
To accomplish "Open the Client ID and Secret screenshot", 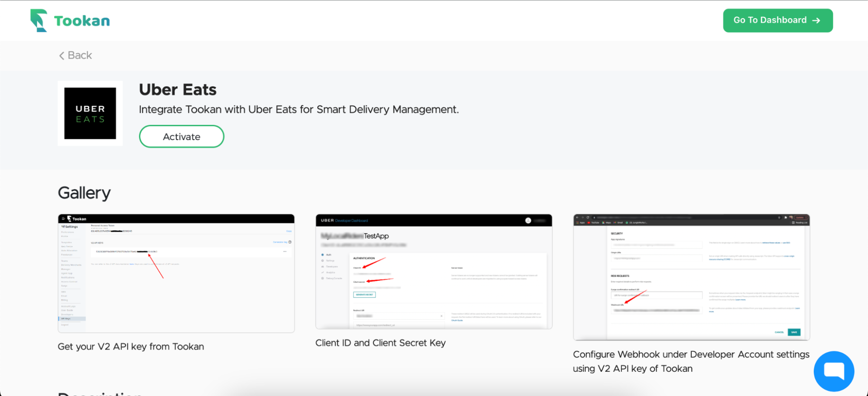I will (434, 272).
